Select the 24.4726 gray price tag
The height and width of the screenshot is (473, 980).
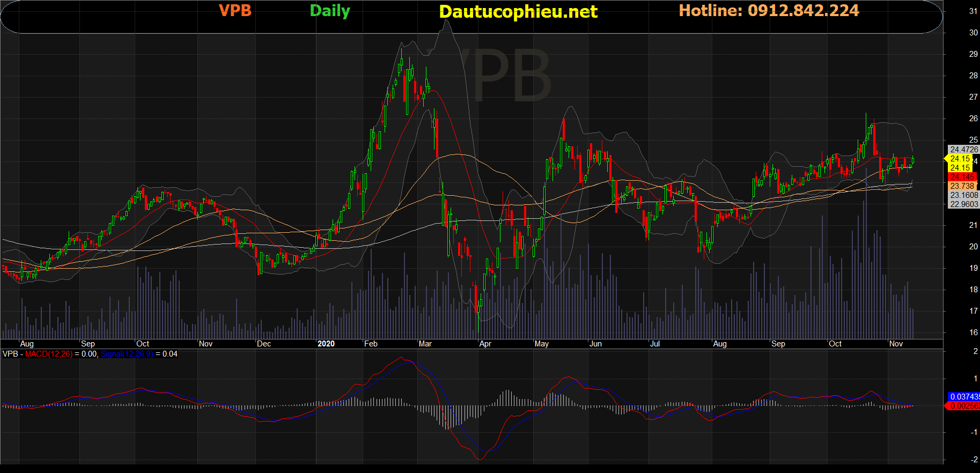(x=964, y=150)
